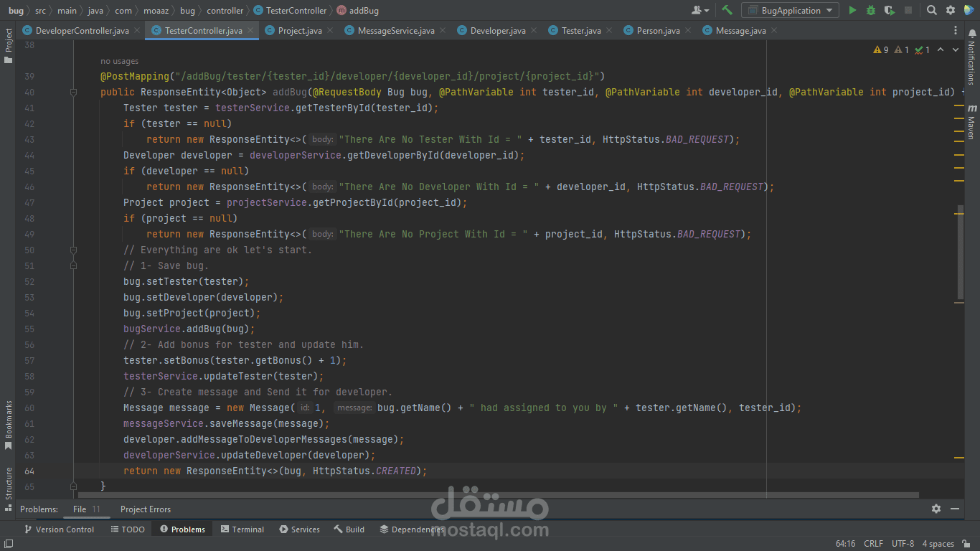The width and height of the screenshot is (980, 551).
Task: Open the Bookmarks tool window
Action: 9,425
